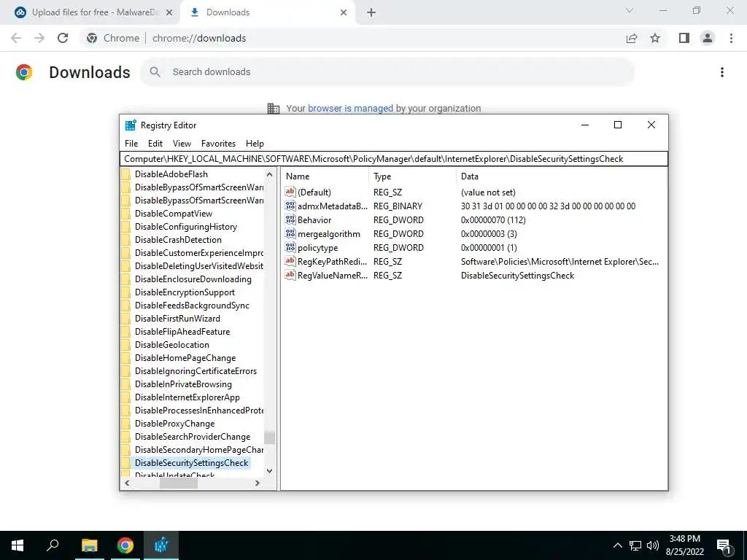747x560 pixels.
Task: Click the Behavior DWORD value icon
Action: [x=290, y=219]
